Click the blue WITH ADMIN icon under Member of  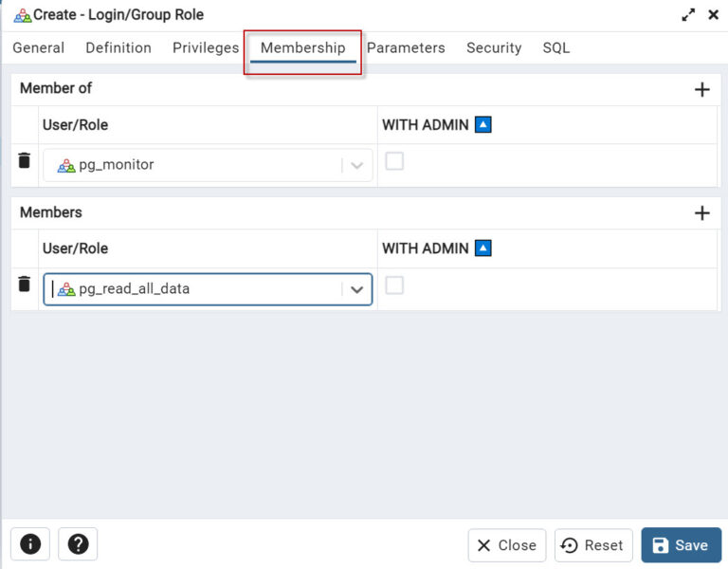pos(482,124)
